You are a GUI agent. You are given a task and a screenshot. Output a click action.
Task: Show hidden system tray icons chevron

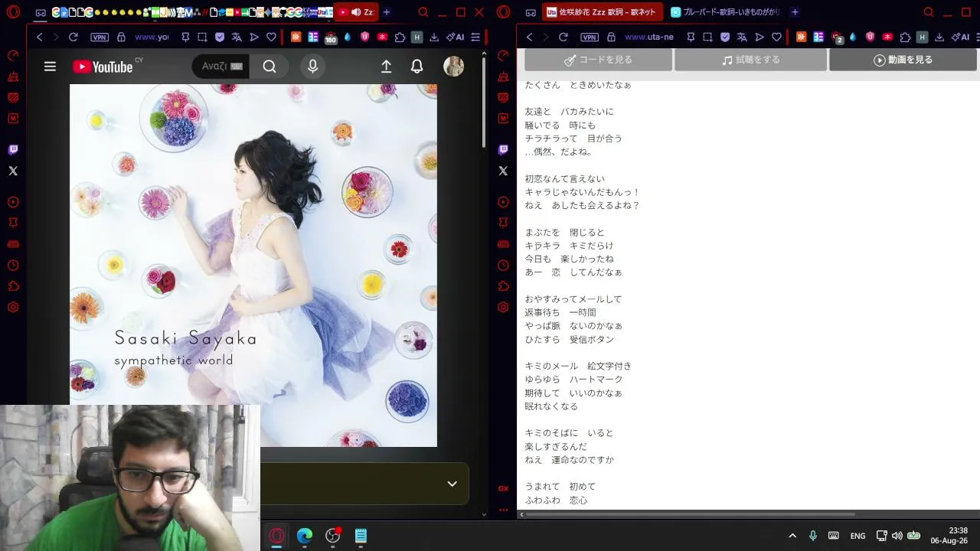point(792,536)
